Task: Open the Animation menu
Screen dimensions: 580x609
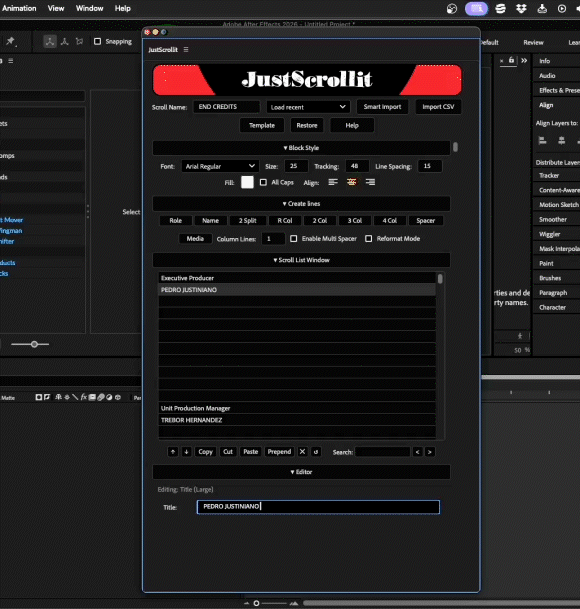Action: click(19, 8)
